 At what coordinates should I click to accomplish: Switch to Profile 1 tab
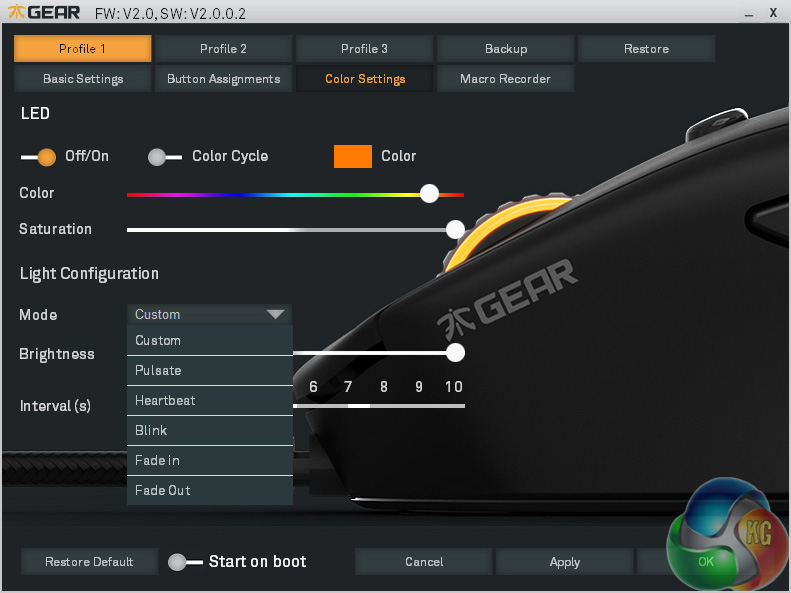(x=82, y=48)
